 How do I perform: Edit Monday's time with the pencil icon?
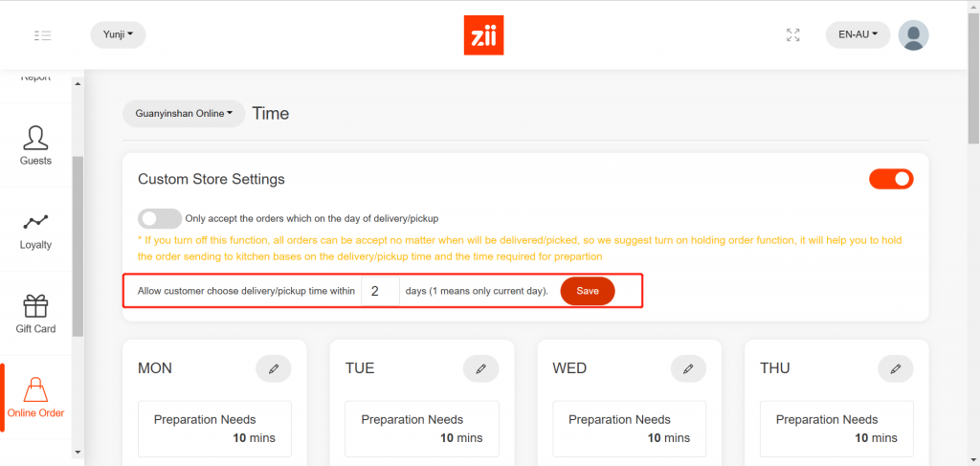point(274,368)
